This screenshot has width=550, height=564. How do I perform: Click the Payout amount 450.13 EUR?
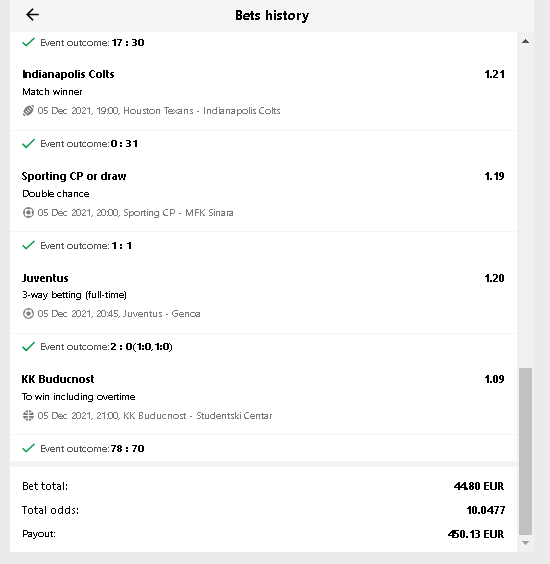[x=476, y=534]
